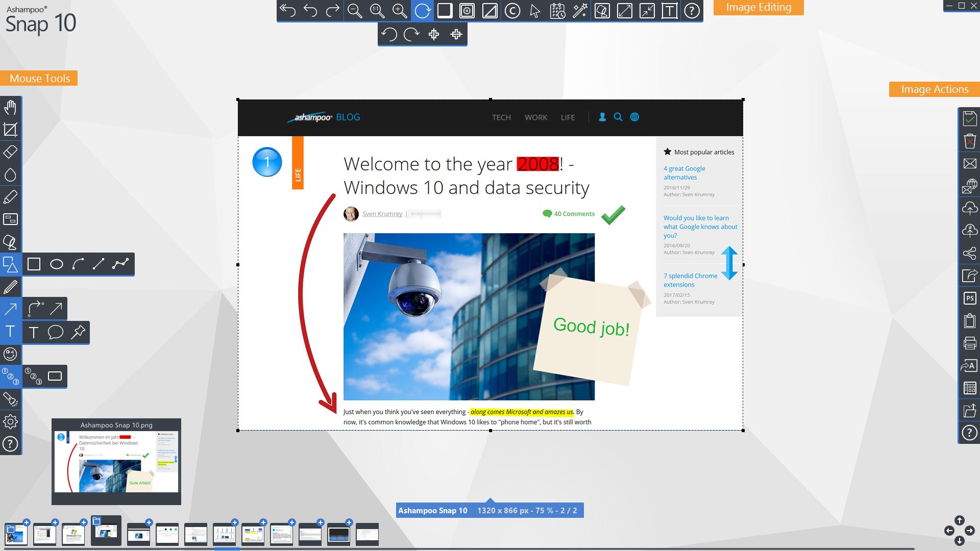Click the Sven Krumrey author link
The image size is (980, 551).
pyautogui.click(x=382, y=213)
